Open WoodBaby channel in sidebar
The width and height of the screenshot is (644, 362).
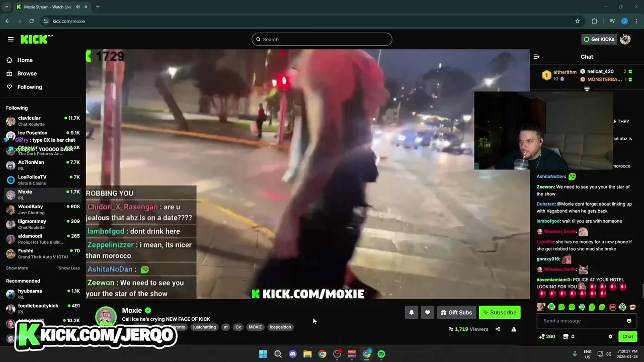point(43,209)
